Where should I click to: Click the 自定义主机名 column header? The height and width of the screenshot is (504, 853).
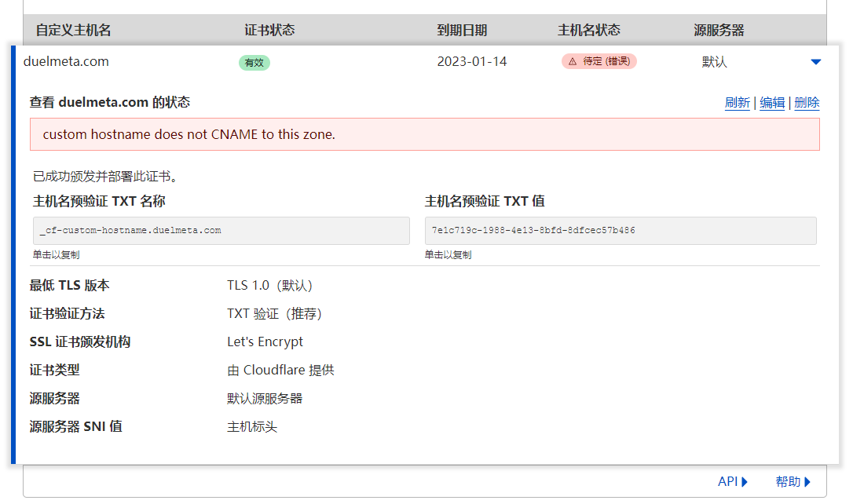click(x=74, y=30)
